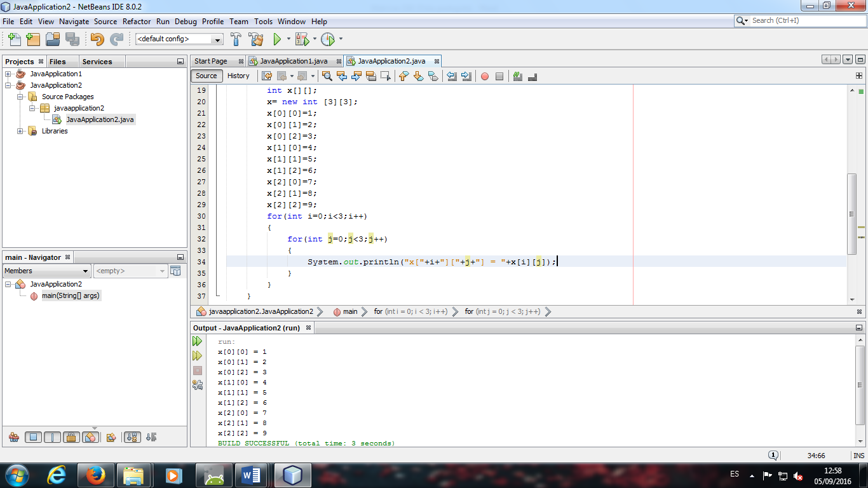Open the Refactor menu
868x488 pixels.
point(137,21)
